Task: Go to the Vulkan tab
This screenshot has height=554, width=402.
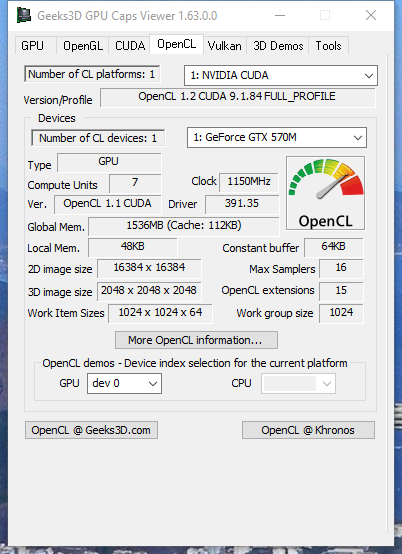Action: (x=225, y=46)
